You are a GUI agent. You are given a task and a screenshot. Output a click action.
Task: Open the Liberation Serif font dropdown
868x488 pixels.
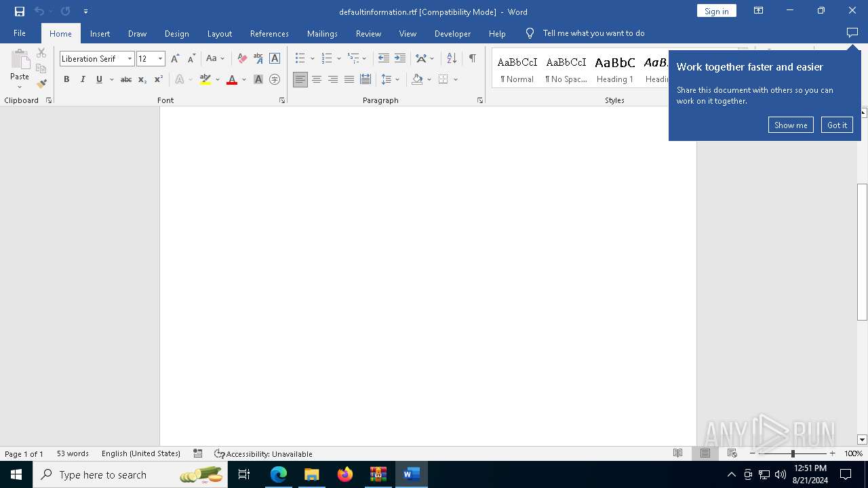click(x=130, y=59)
